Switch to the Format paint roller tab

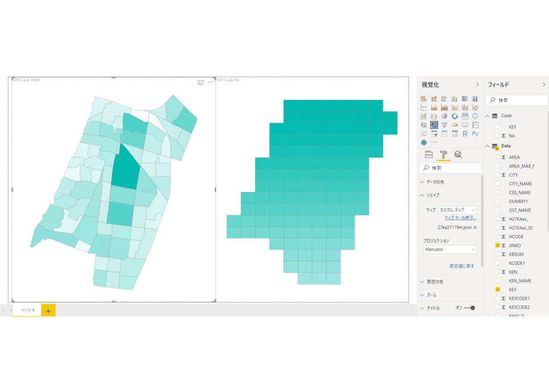pyautogui.click(x=443, y=154)
